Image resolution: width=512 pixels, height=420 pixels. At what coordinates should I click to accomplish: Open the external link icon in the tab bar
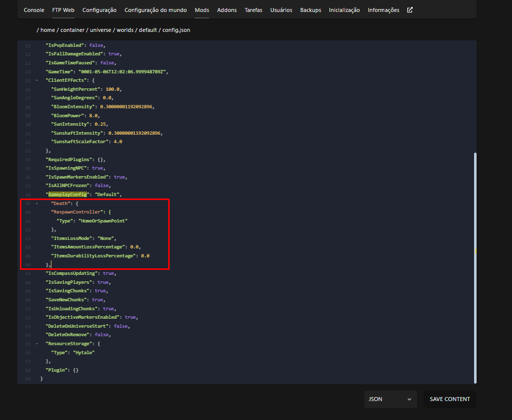tap(410, 9)
